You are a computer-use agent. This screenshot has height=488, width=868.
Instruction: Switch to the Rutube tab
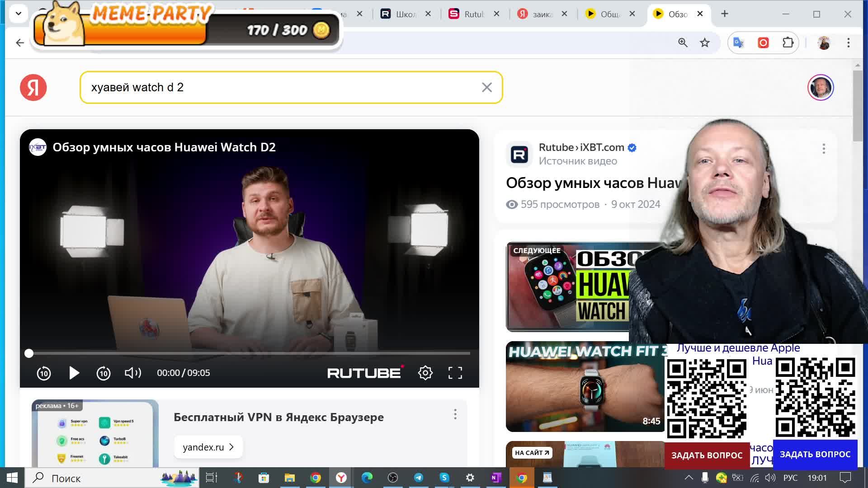(473, 14)
